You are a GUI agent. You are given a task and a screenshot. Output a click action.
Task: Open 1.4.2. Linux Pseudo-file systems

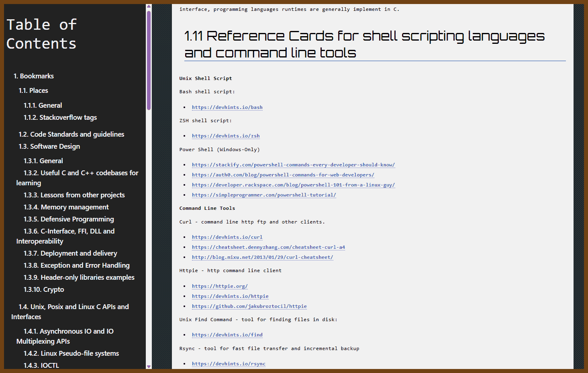click(71, 353)
